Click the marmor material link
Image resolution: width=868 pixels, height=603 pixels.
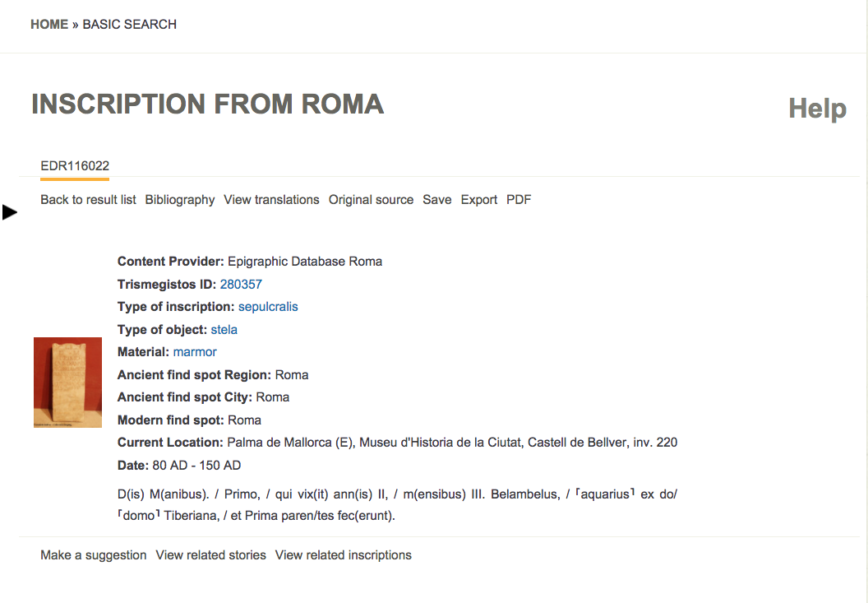pyautogui.click(x=195, y=351)
